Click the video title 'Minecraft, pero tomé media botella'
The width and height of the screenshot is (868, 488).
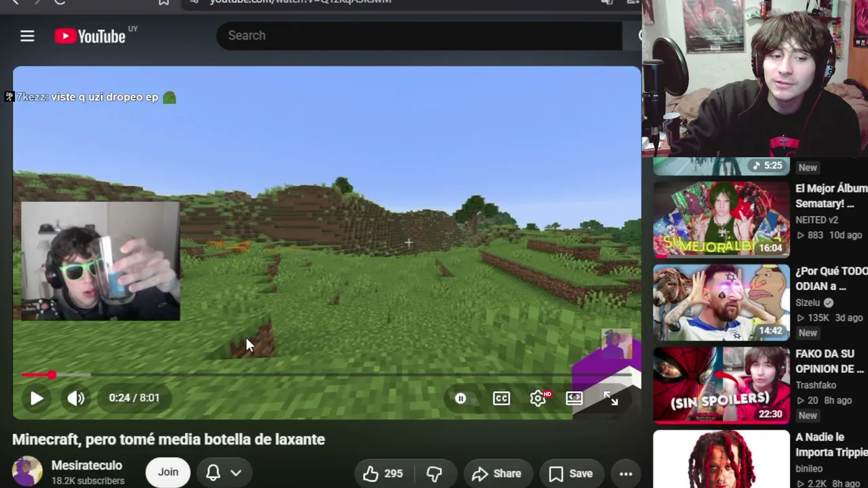pyautogui.click(x=169, y=439)
